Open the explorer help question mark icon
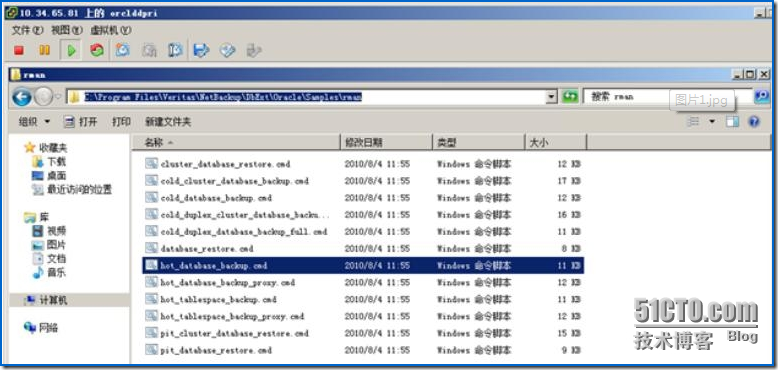The width and height of the screenshot is (778, 370). [754, 122]
